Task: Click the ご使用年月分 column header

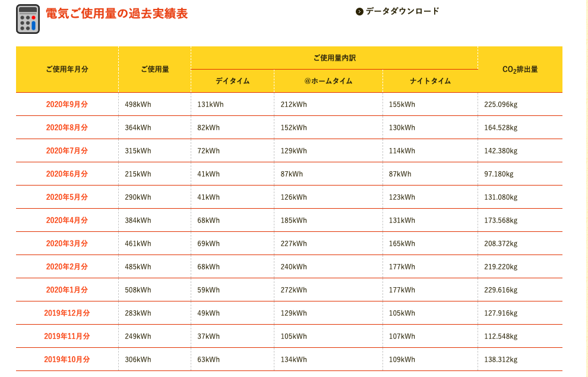Action: pyautogui.click(x=67, y=70)
